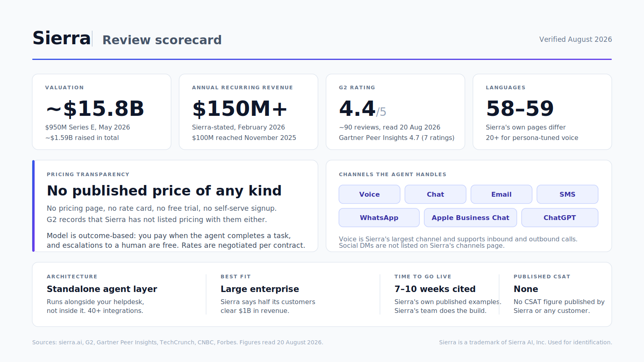Screen dimensions: 644x362
Task: Click the "LANGUAGES" card label
Action: click(x=506, y=88)
